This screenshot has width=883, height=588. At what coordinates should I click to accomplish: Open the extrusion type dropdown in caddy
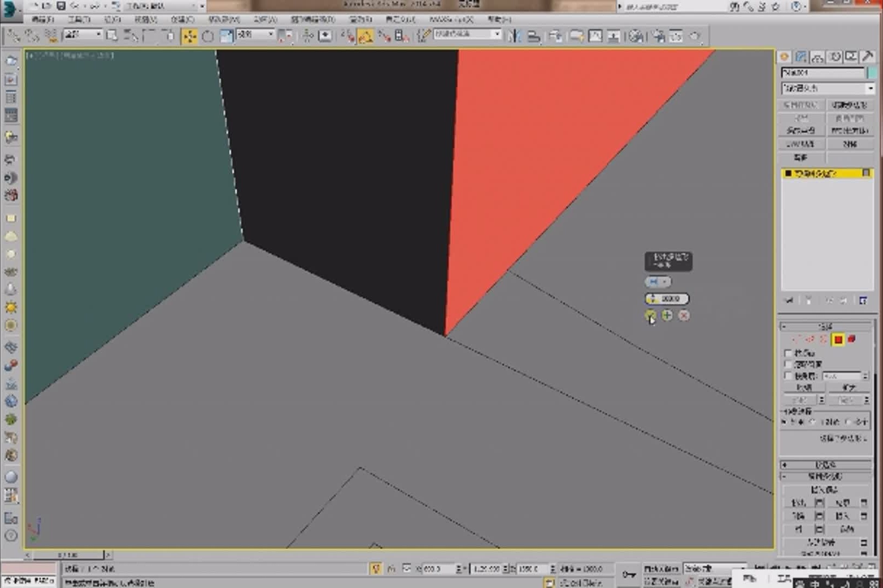658,281
